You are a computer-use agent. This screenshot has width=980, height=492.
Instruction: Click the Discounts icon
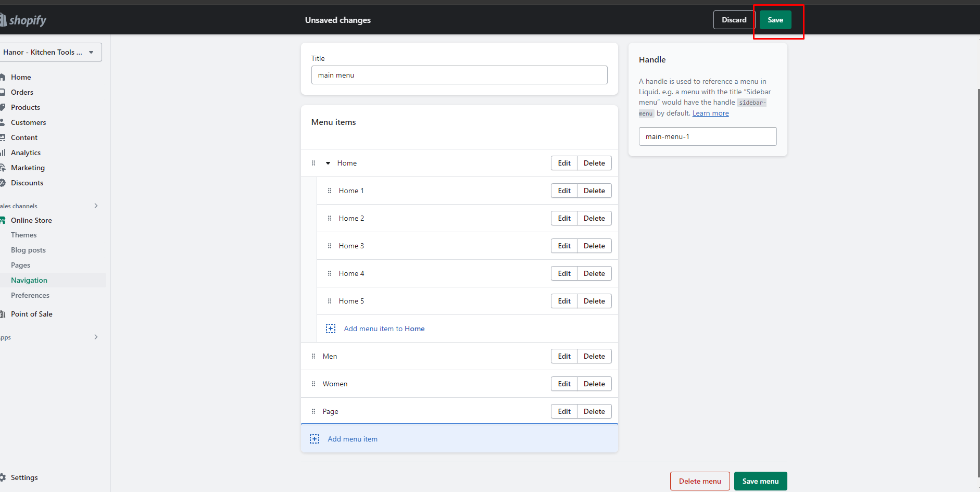coord(3,183)
